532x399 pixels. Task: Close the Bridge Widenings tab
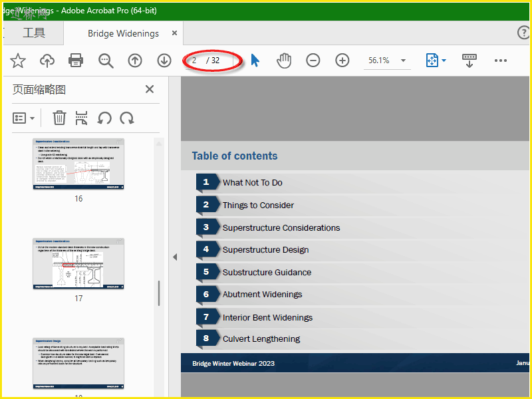point(174,33)
